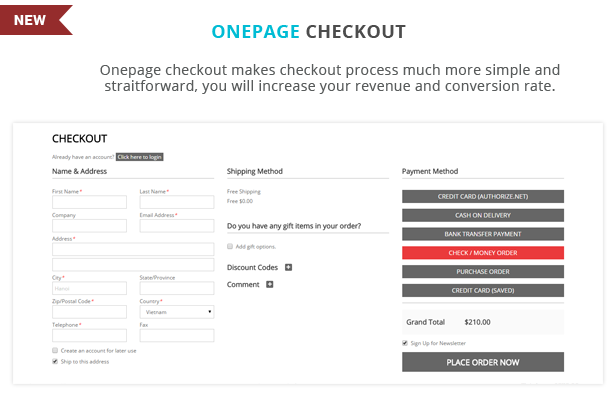Focus the Telephone input field
616x407 pixels.
[89, 336]
